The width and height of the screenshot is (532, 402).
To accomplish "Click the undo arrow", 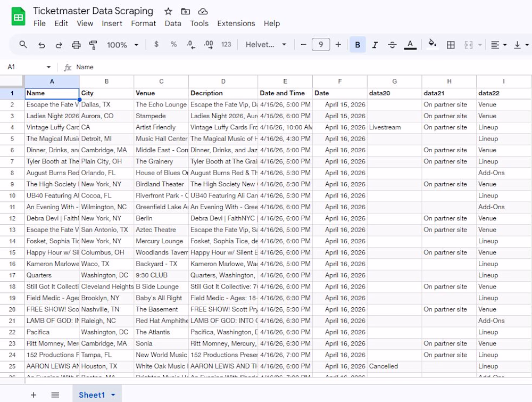I will click(x=41, y=45).
